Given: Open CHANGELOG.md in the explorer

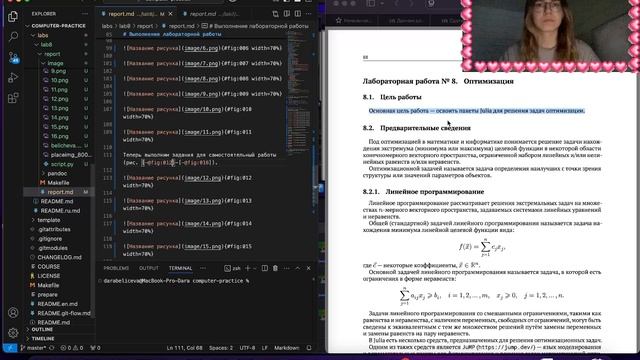Looking at the screenshot, I should pyautogui.click(x=59, y=257).
